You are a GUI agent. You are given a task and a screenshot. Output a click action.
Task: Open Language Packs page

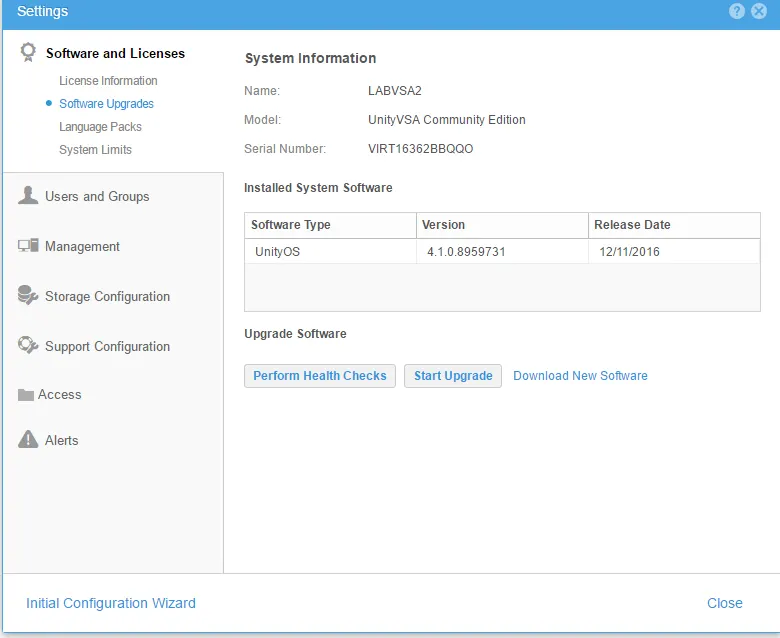(x=100, y=127)
